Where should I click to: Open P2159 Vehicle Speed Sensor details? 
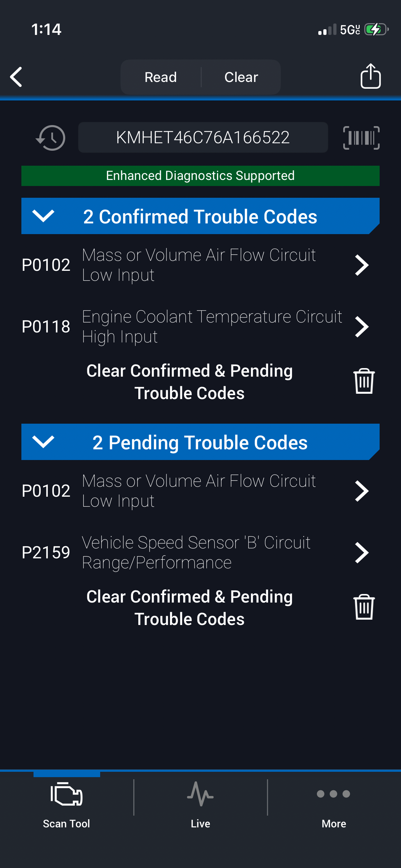pos(361,553)
